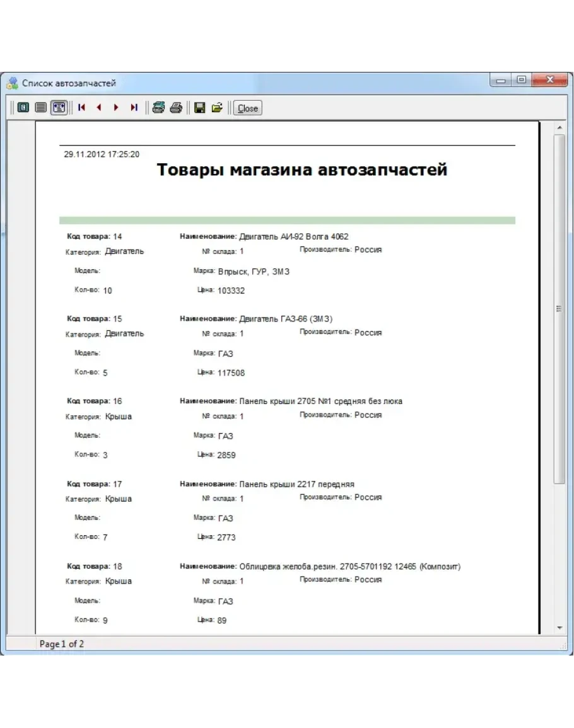Toggle the Zoom to page width button
Screen dimensions: 574x728
[59, 108]
